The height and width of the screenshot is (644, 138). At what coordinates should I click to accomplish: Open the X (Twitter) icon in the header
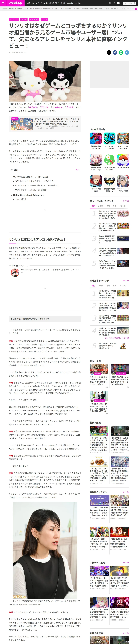point(110,3)
